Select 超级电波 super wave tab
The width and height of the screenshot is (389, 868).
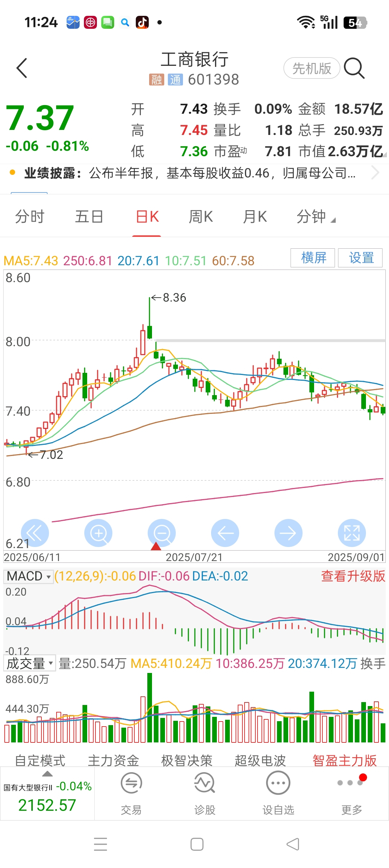[x=260, y=760]
